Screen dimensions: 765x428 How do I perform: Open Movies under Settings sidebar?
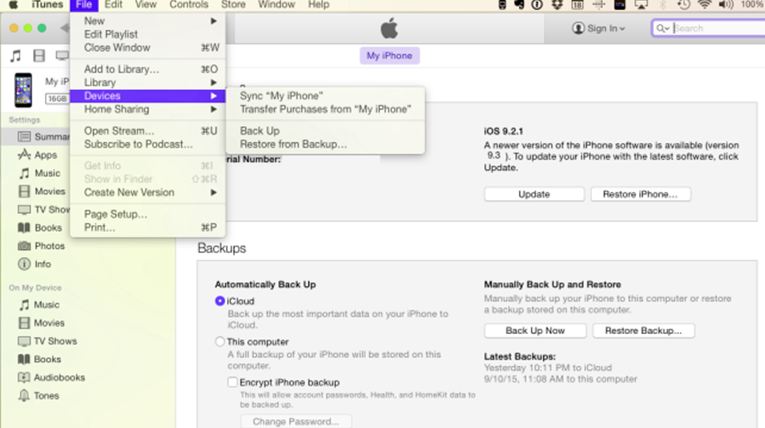click(42, 191)
